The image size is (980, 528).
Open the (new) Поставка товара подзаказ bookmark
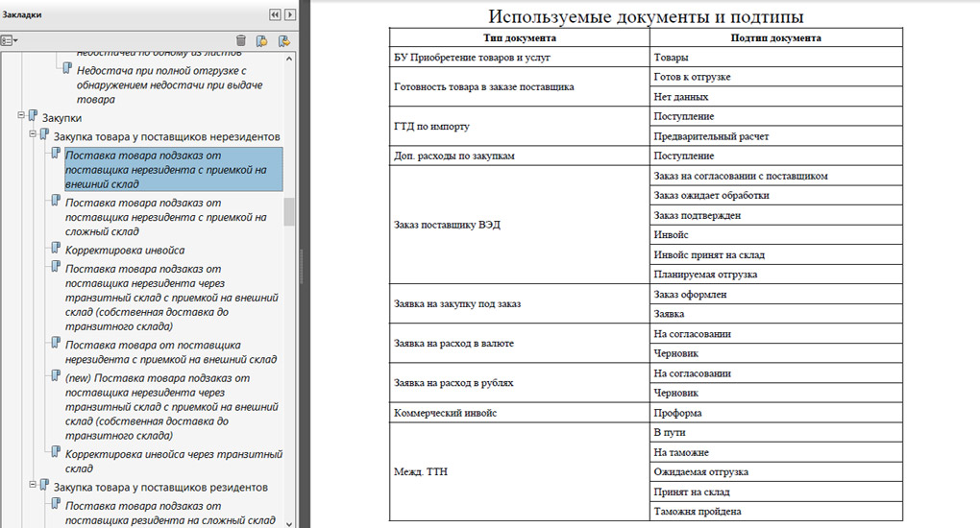coord(171,407)
